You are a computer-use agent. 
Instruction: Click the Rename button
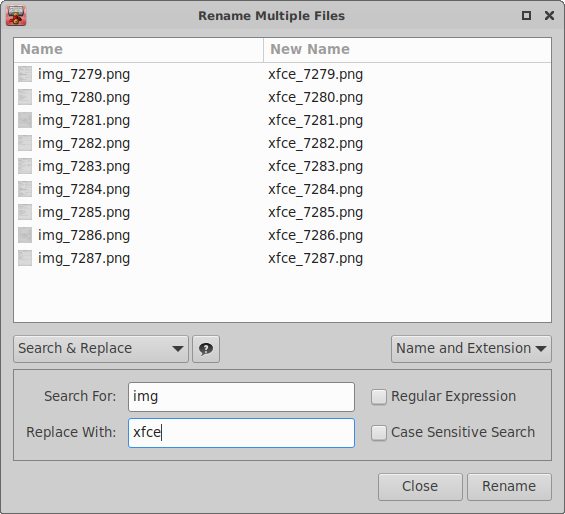509,487
